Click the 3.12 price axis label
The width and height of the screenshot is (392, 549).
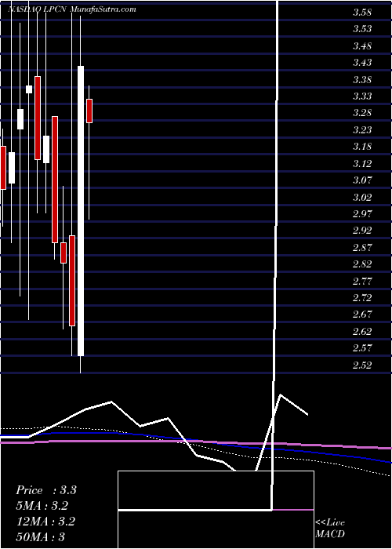[x=362, y=163]
